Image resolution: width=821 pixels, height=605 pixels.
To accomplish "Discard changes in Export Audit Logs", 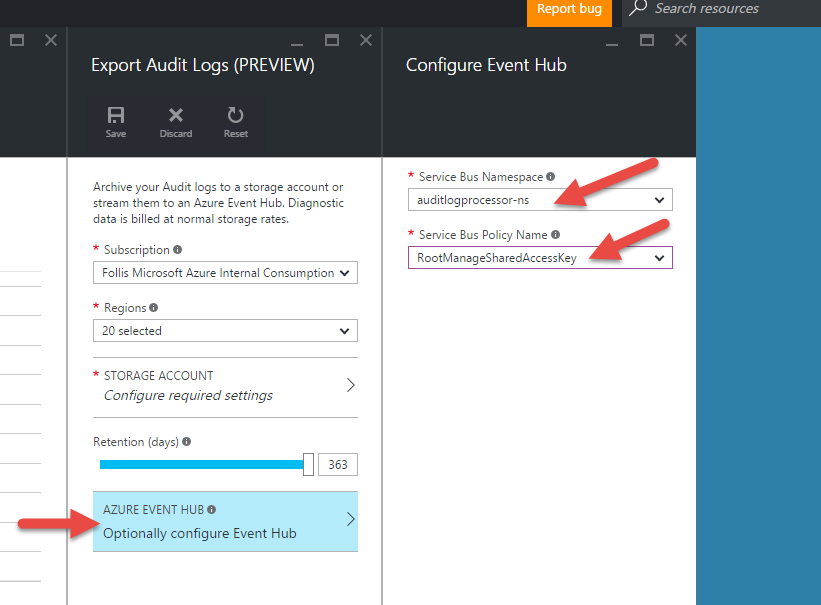I will 176,123.
